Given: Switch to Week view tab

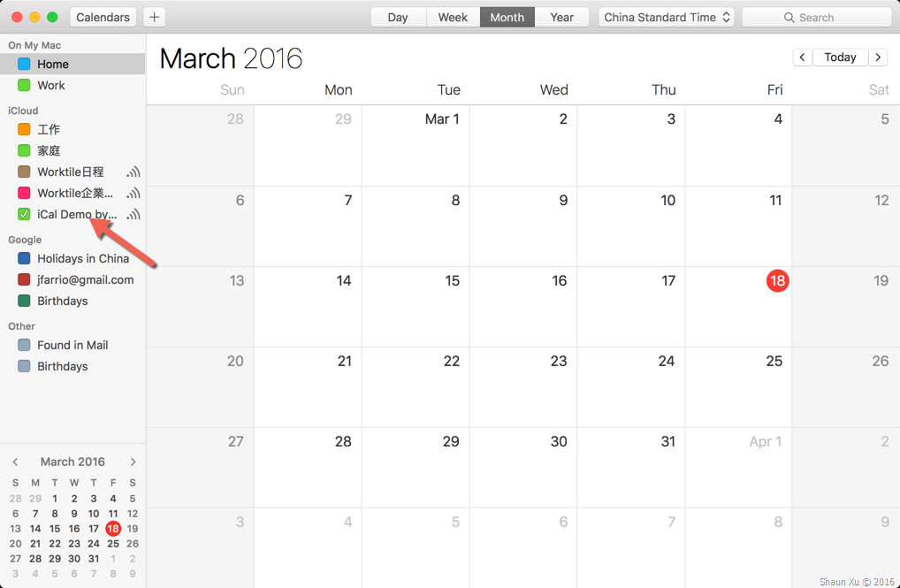Looking at the screenshot, I should (453, 17).
